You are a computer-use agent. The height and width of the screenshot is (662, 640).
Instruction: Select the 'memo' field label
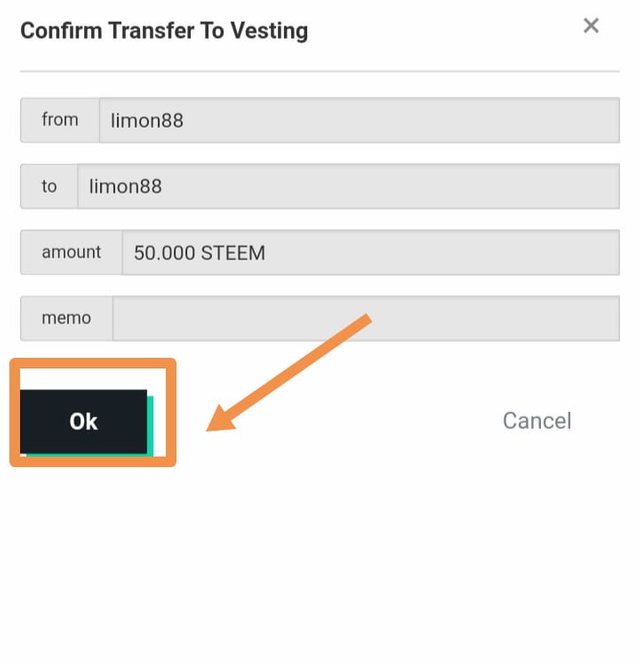(66, 318)
